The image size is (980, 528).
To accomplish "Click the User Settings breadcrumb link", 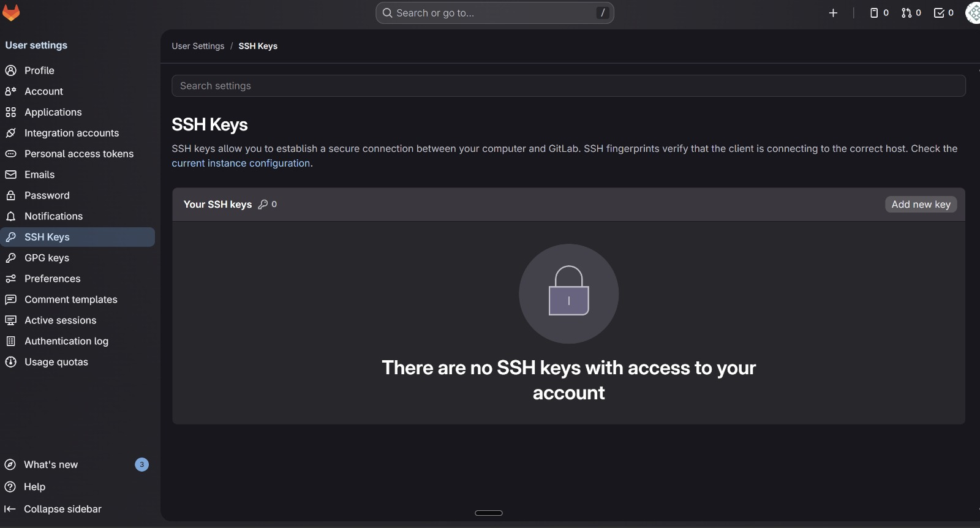I will tap(198, 46).
